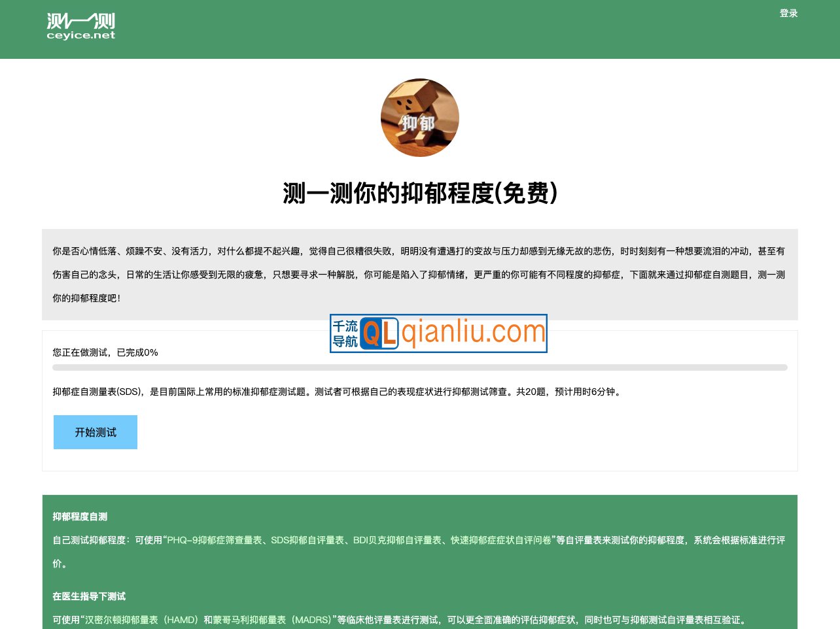Viewport: 840px width, 629px height.
Task: Click the 已完成0% progress bar
Action: (419, 367)
